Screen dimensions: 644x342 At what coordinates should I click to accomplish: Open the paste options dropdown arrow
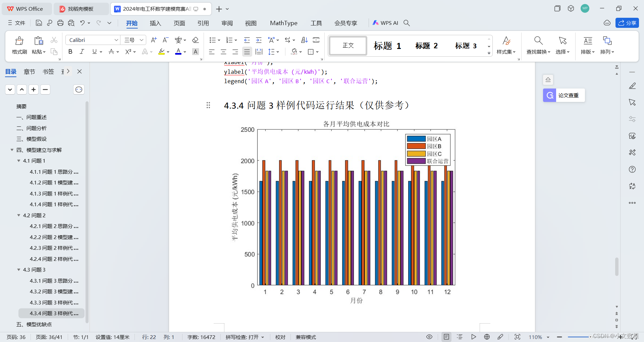44,52
